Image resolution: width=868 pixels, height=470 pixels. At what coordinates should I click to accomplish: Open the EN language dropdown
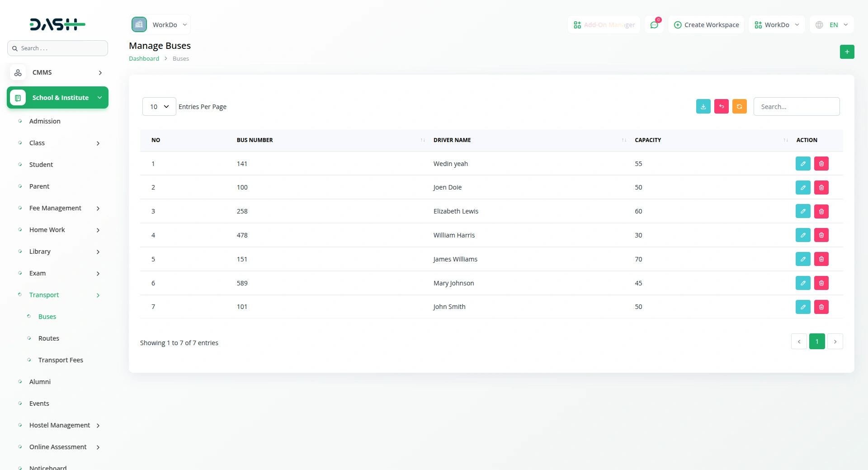point(832,25)
